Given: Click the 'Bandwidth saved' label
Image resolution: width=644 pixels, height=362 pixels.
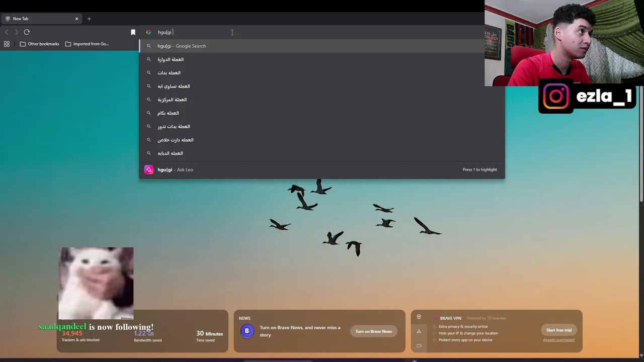Looking at the screenshot, I should (x=148, y=340).
